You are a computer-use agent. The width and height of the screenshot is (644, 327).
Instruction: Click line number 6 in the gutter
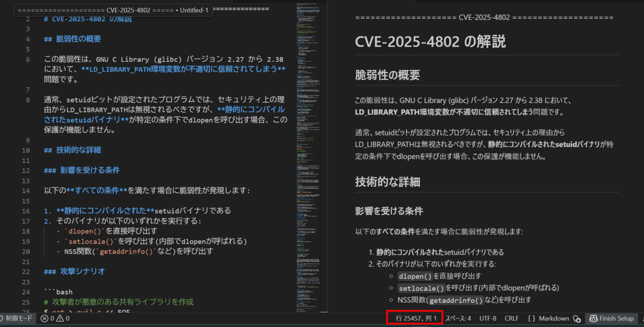coord(27,59)
